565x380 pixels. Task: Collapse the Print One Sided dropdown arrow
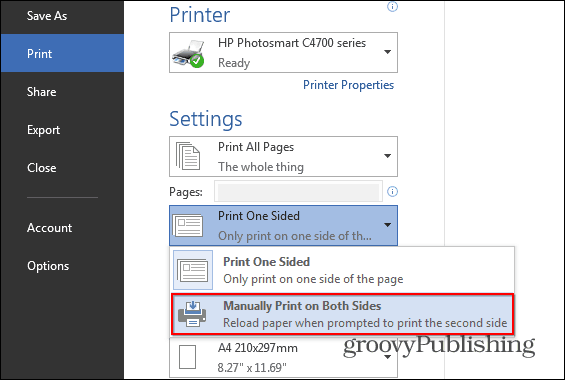(387, 225)
